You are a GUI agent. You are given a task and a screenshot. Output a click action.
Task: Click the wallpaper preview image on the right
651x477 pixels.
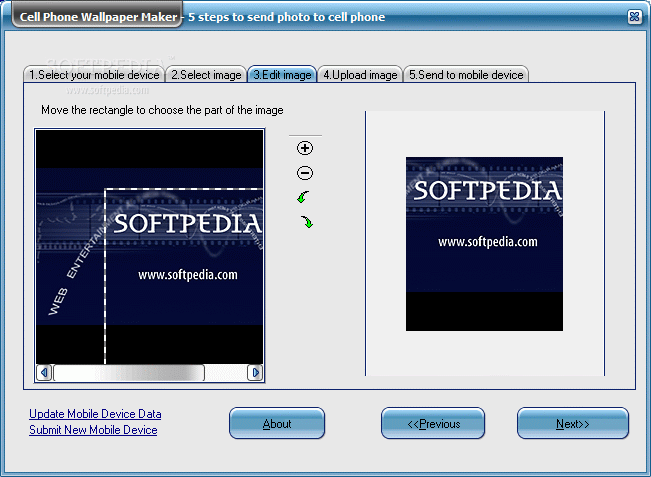[485, 244]
